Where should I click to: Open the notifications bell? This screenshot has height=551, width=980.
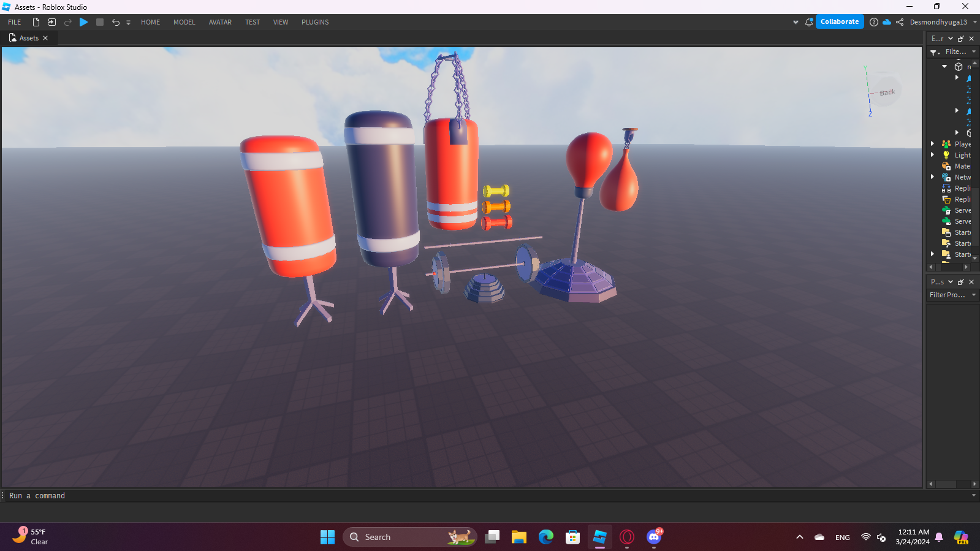pyautogui.click(x=809, y=22)
